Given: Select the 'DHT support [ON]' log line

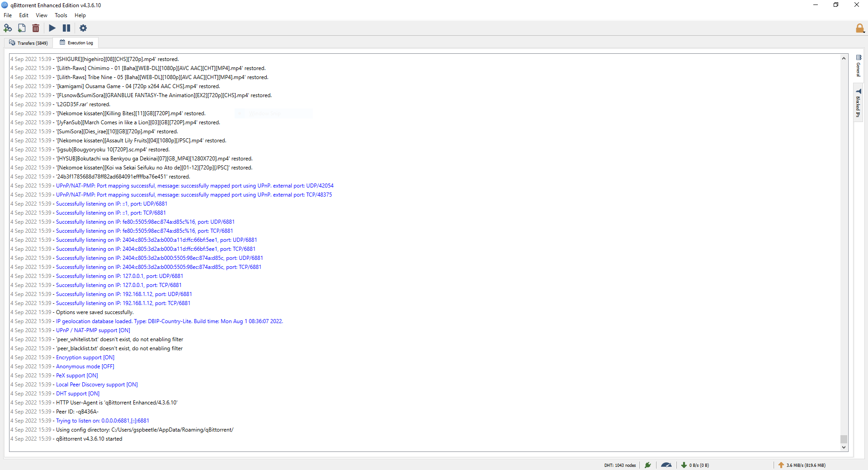Looking at the screenshot, I should click(55, 394).
